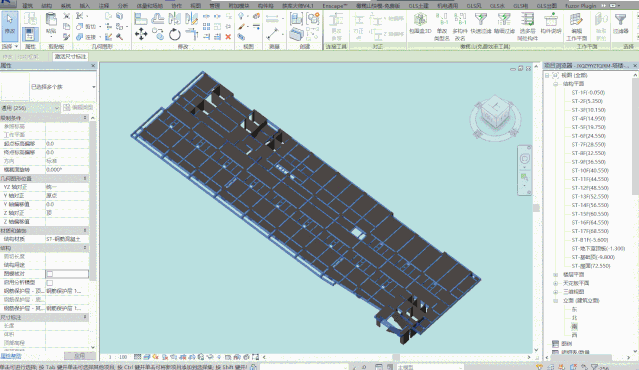Viewport: 639px width, 370px height.
Task: Select the Modify arrow tool
Action: [x=9, y=26]
